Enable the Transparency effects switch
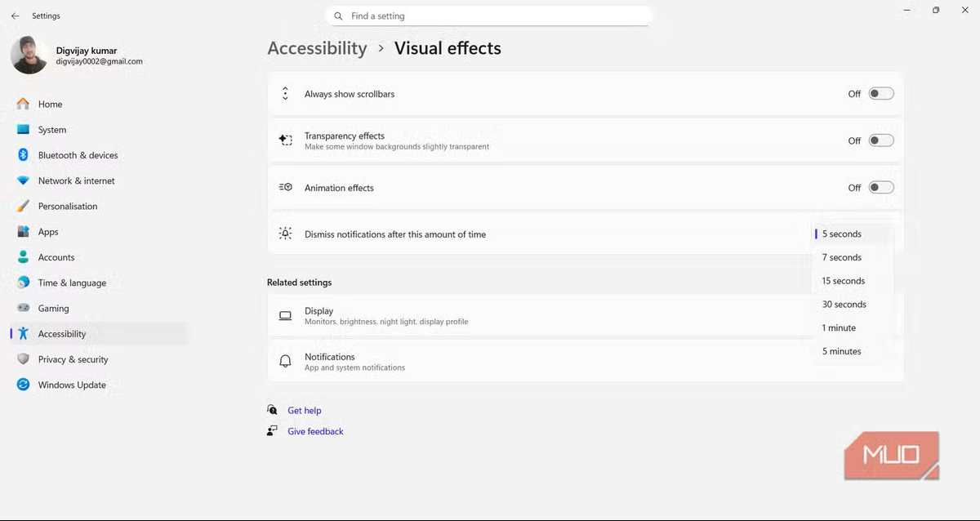 tap(880, 140)
